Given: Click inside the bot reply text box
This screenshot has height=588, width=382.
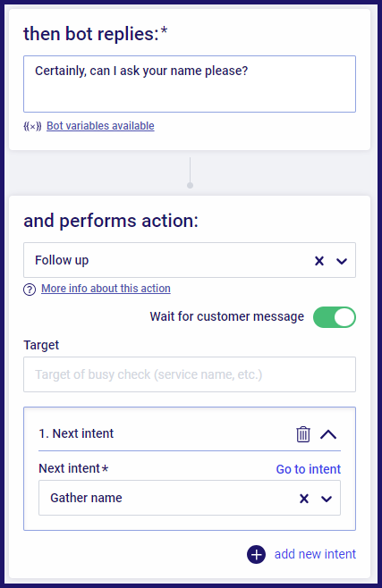Looking at the screenshot, I should pyautogui.click(x=190, y=84).
